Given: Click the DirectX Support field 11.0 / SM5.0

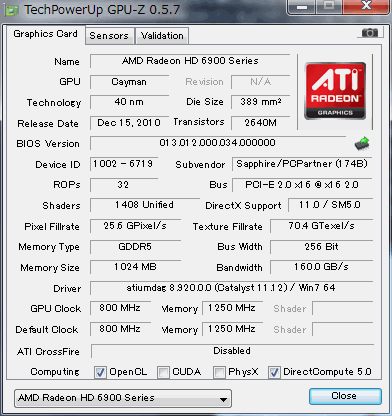Looking at the screenshot, I should (x=330, y=205).
